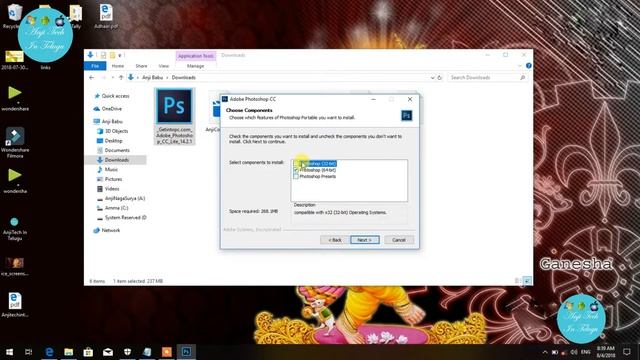The height and width of the screenshot is (360, 640).
Task: Open Quick access in navigation pane
Action: [x=115, y=96]
